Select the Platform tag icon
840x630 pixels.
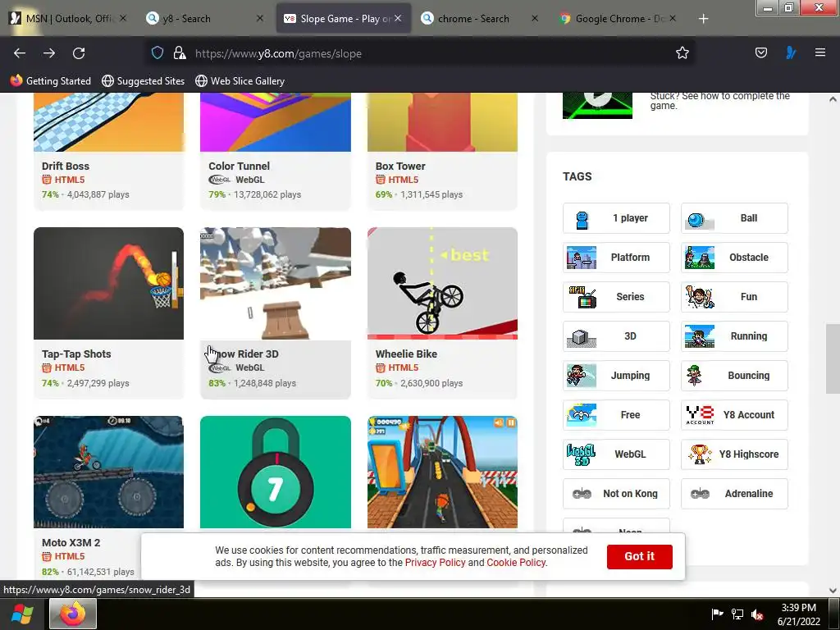[582, 258]
